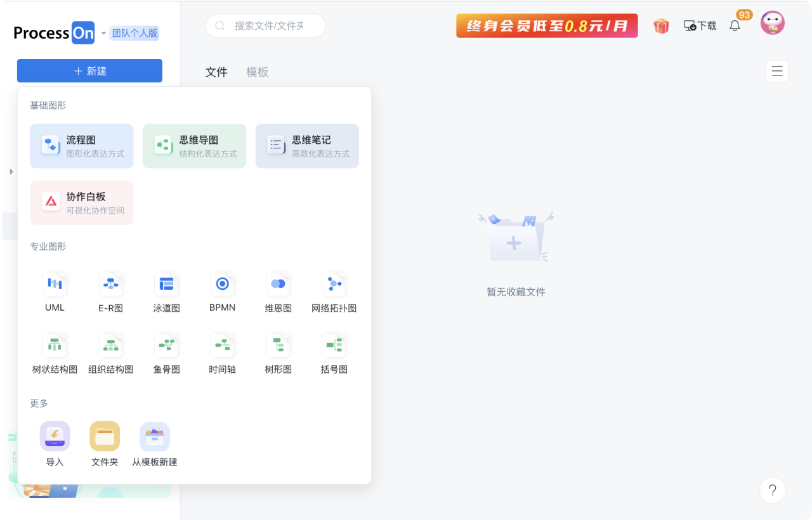Viewport: 812px width, 520px height.
Task: Select the 文件 tab
Action: click(217, 72)
